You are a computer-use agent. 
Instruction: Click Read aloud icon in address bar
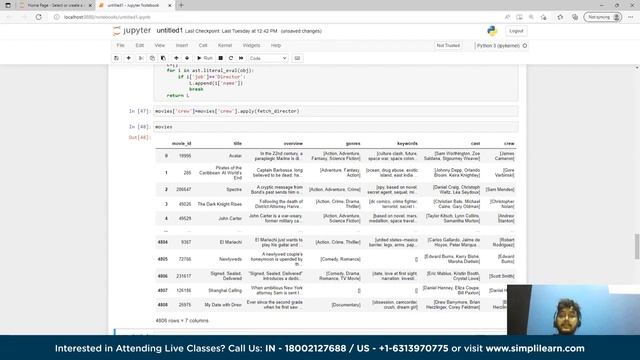(x=507, y=17)
